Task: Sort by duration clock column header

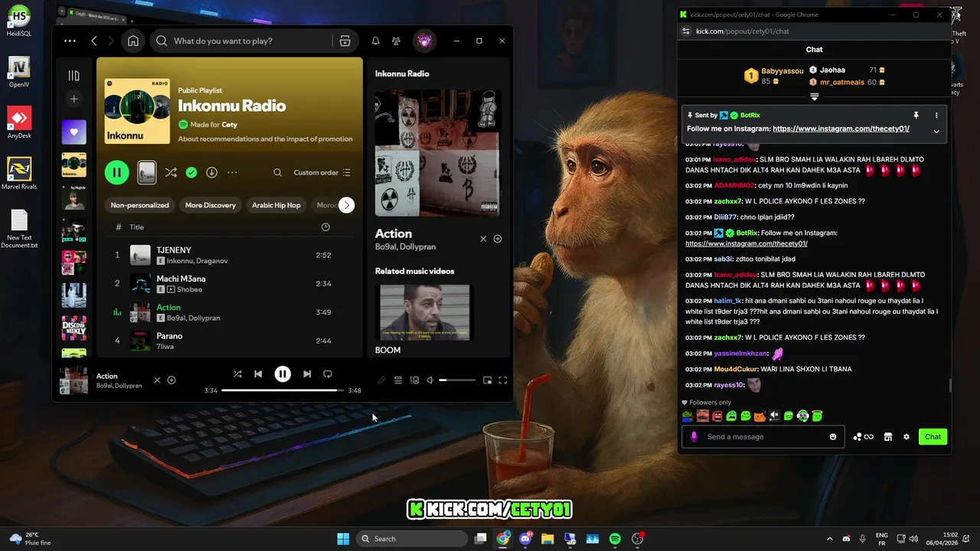Action: 325,227
